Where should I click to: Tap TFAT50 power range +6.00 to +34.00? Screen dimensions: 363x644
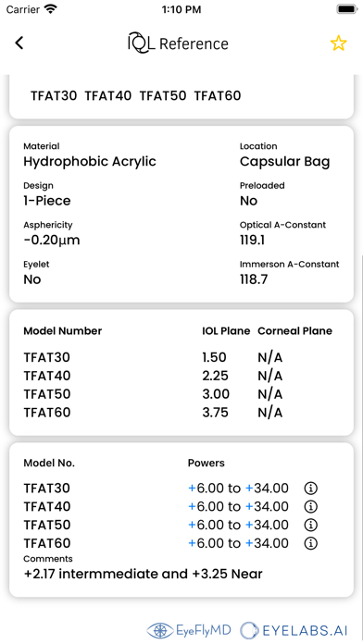click(x=238, y=525)
